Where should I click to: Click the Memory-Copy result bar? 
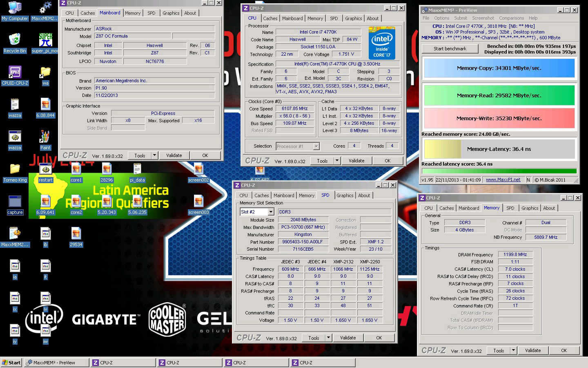(499, 68)
